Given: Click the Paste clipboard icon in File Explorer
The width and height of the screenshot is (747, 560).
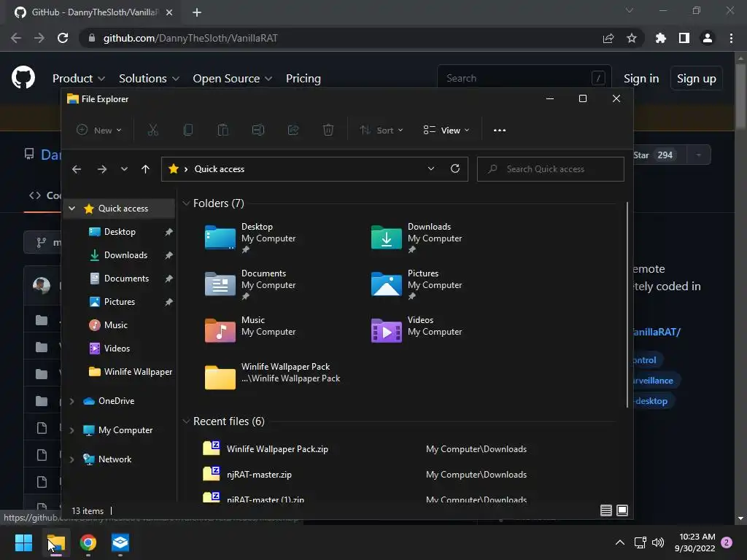Looking at the screenshot, I should coord(223,130).
